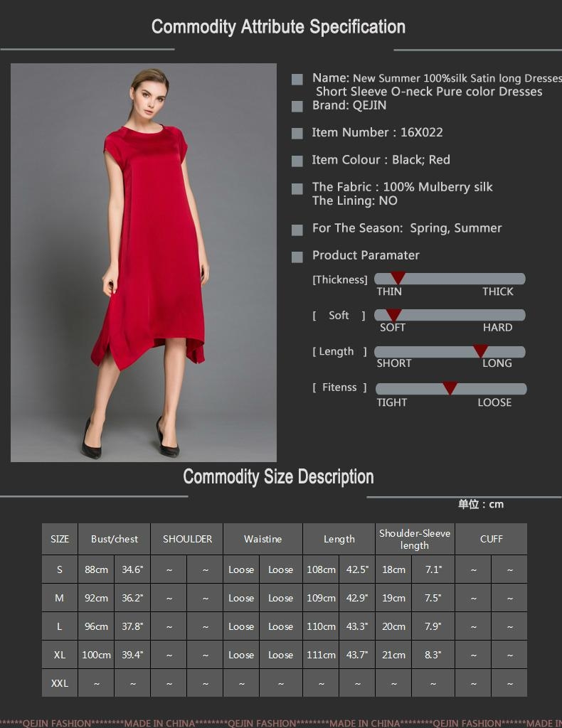562x728 pixels.
Task: Click the square bullet next to Brand: QEJIN
Action: [297, 106]
